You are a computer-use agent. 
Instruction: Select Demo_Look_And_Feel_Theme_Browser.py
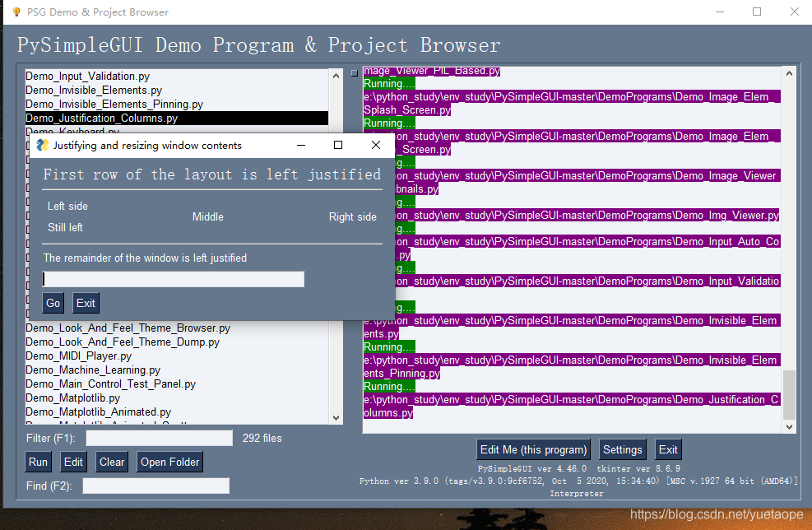177,328
